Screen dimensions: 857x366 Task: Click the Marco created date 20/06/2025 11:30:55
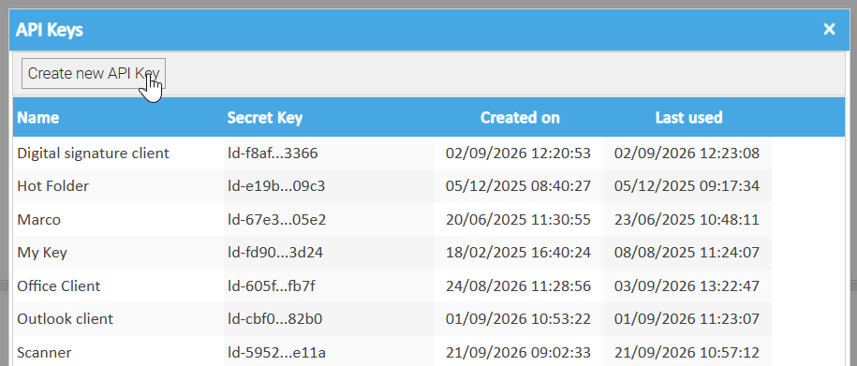[x=518, y=220]
